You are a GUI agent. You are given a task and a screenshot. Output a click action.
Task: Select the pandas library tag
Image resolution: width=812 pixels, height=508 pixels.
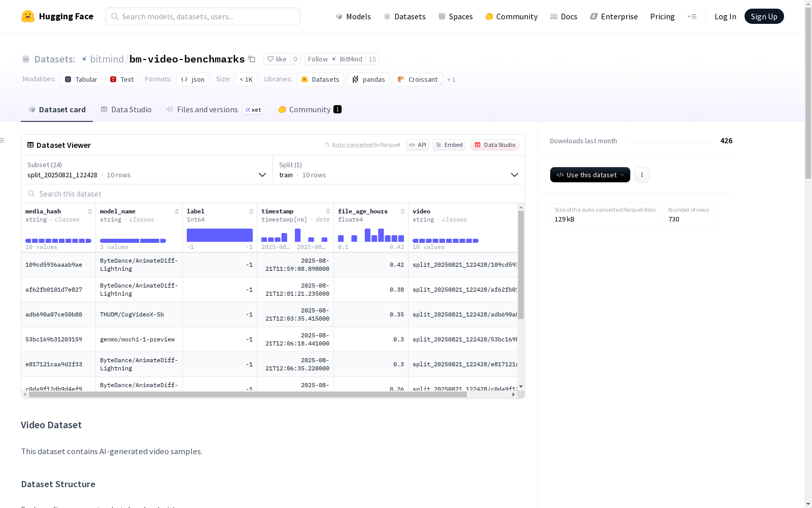pos(368,79)
